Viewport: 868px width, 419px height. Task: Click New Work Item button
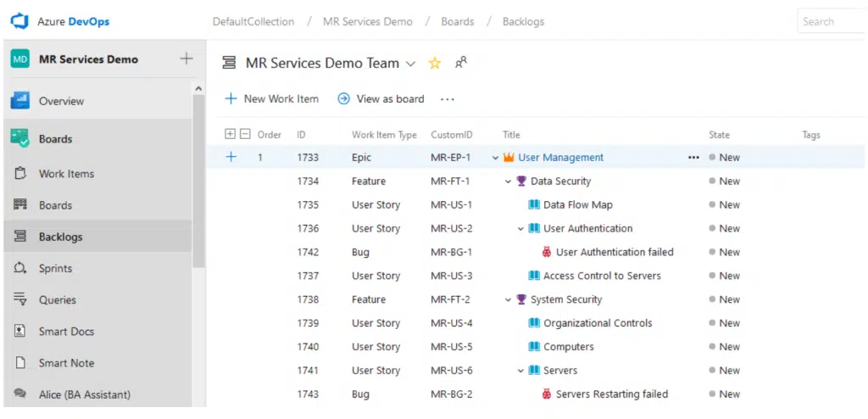pyautogui.click(x=271, y=98)
